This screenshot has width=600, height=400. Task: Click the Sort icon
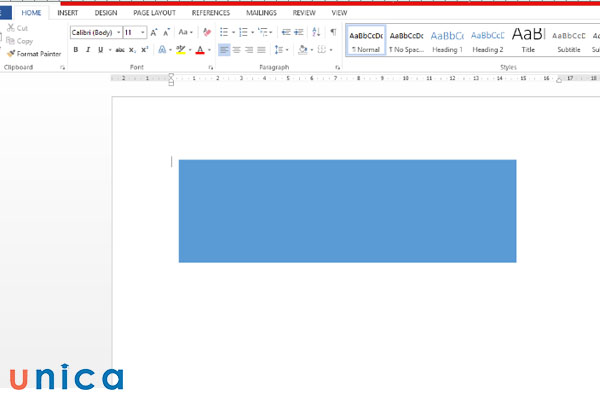(x=318, y=32)
